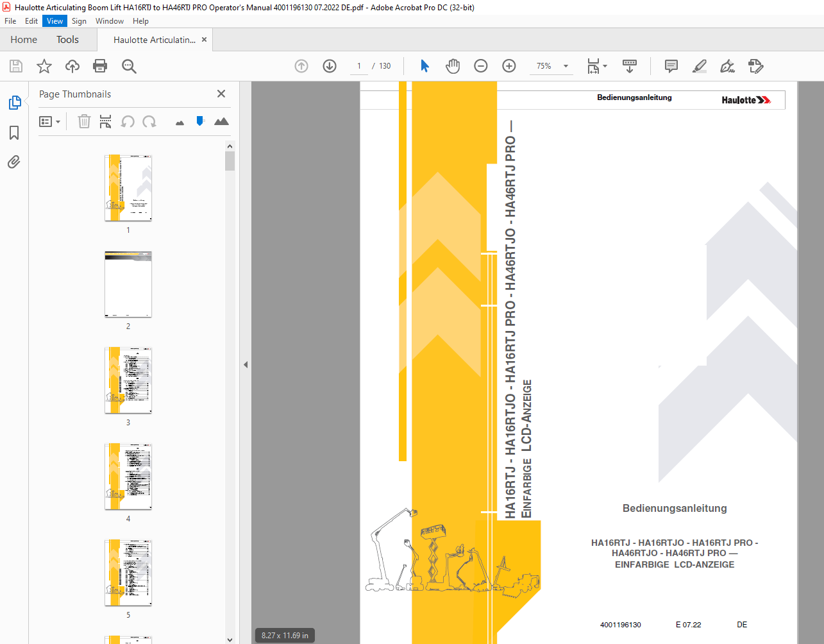This screenshot has width=824, height=644.
Task: Open the Window menu
Action: [x=110, y=21]
